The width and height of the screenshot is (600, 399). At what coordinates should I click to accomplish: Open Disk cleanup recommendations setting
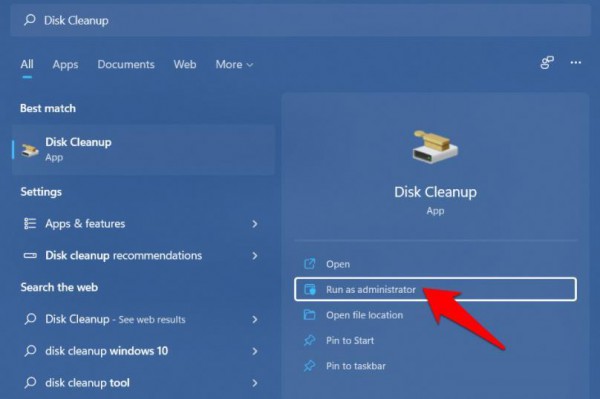pos(143,255)
